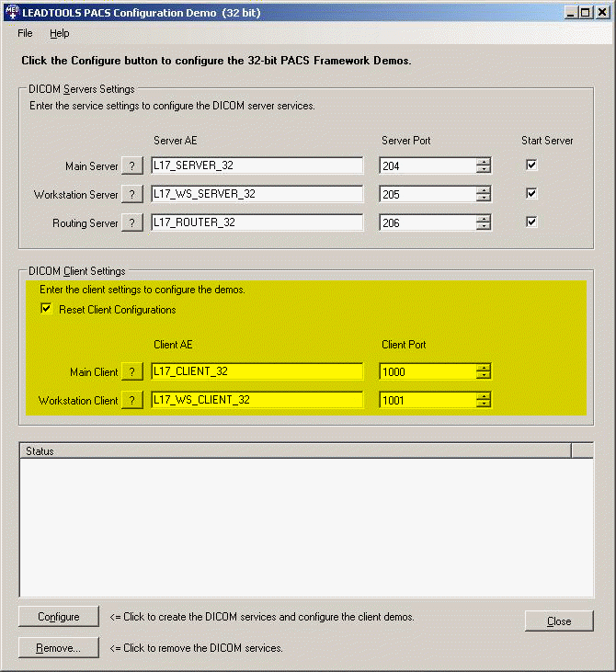Toggle Reset Client Configurations checkbox
Screen dimensions: 616x672
(x=47, y=310)
